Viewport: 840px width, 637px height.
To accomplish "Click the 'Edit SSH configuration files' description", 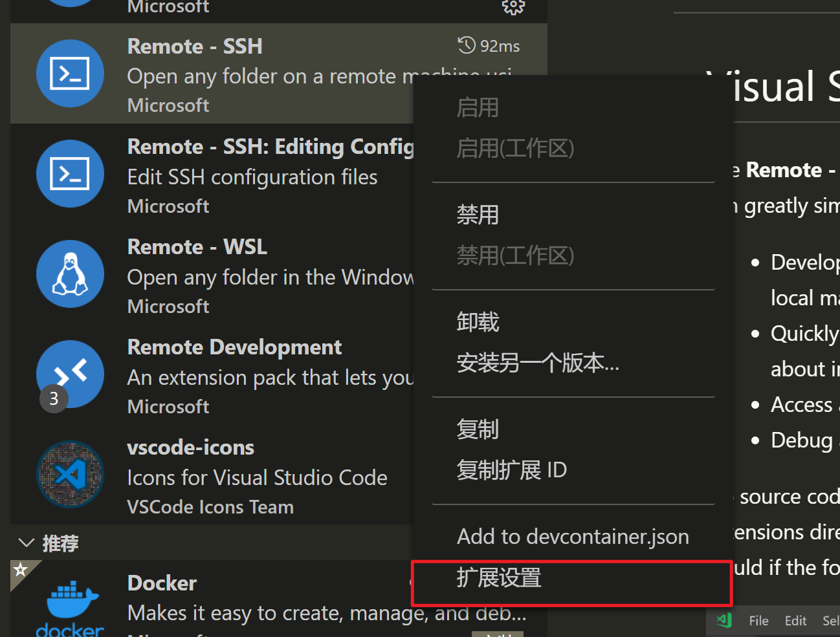I will pyautogui.click(x=252, y=177).
